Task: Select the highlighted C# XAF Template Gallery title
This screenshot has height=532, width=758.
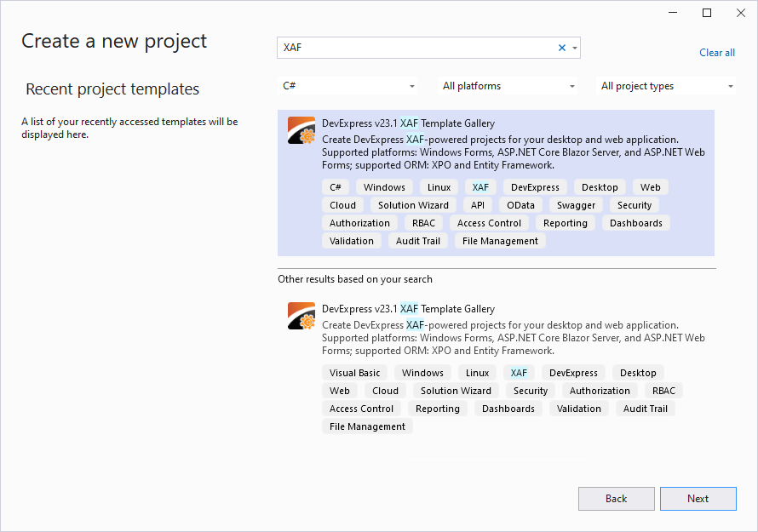Action: (x=409, y=123)
